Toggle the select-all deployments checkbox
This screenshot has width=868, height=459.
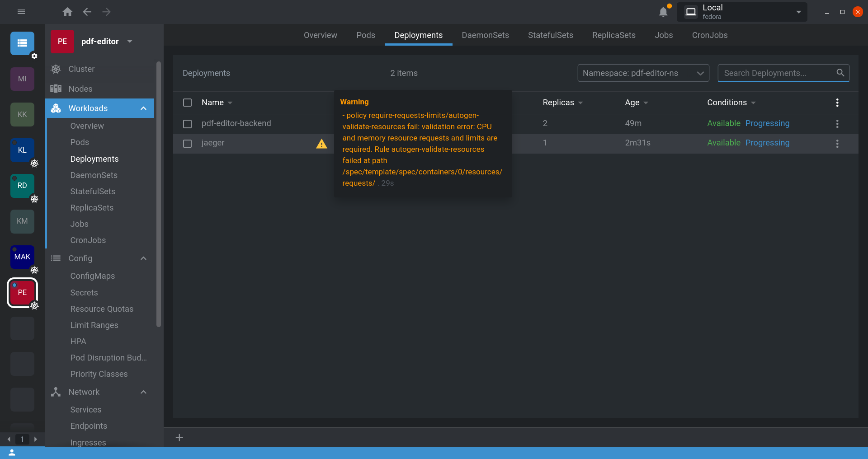[x=187, y=103]
